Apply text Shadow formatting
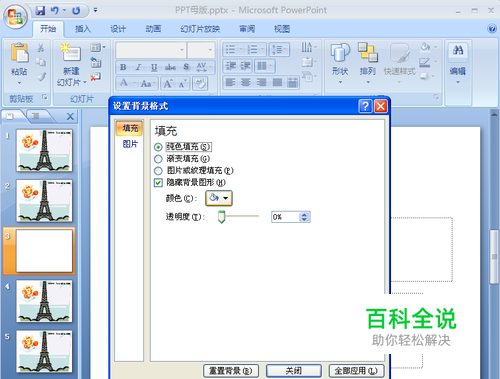 pos(186,67)
